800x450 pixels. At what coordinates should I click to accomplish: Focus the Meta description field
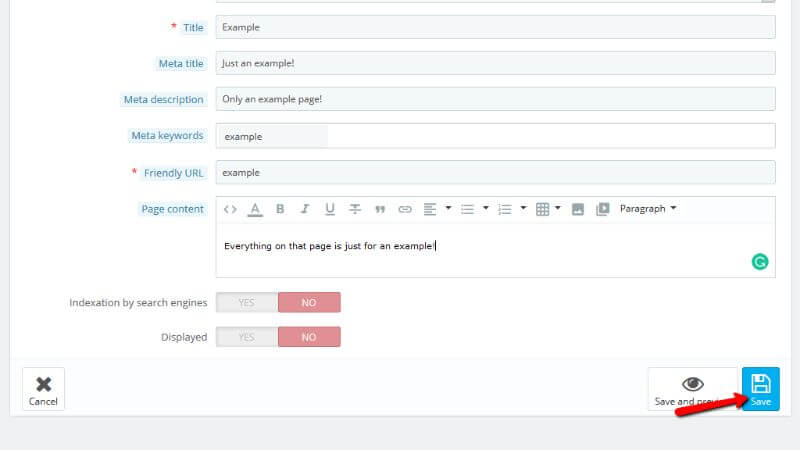point(495,99)
